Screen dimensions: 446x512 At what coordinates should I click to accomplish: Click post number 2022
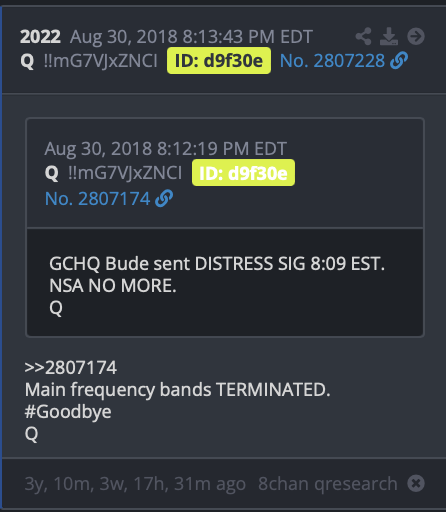click(x=40, y=36)
